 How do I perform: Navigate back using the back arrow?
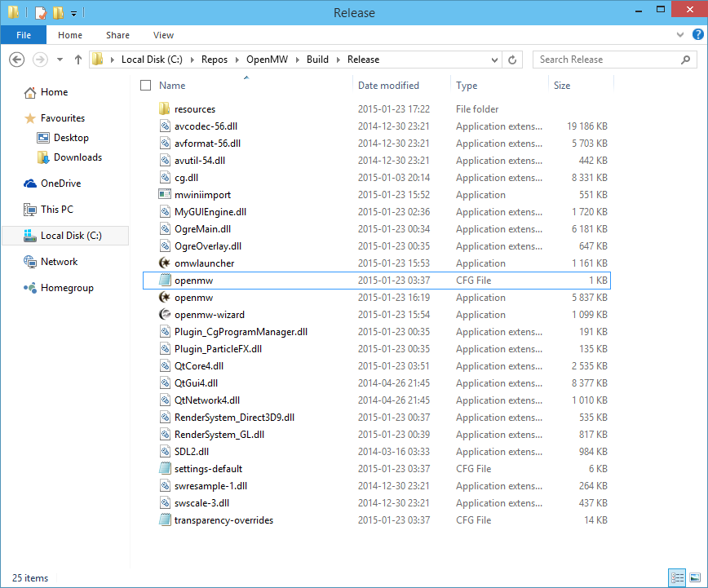16,59
